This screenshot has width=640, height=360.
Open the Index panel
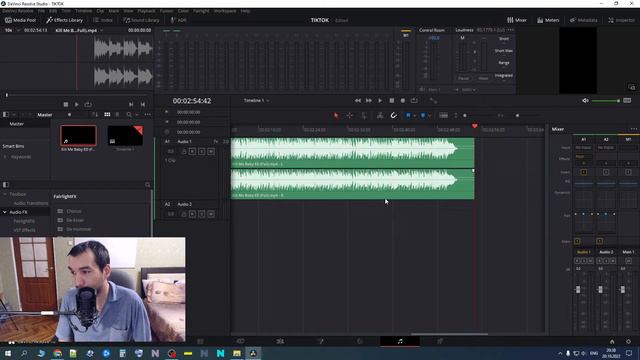point(103,20)
